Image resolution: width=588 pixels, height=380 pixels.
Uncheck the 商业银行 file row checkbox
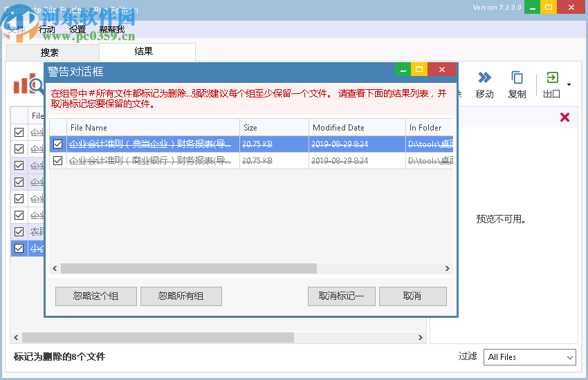point(57,160)
